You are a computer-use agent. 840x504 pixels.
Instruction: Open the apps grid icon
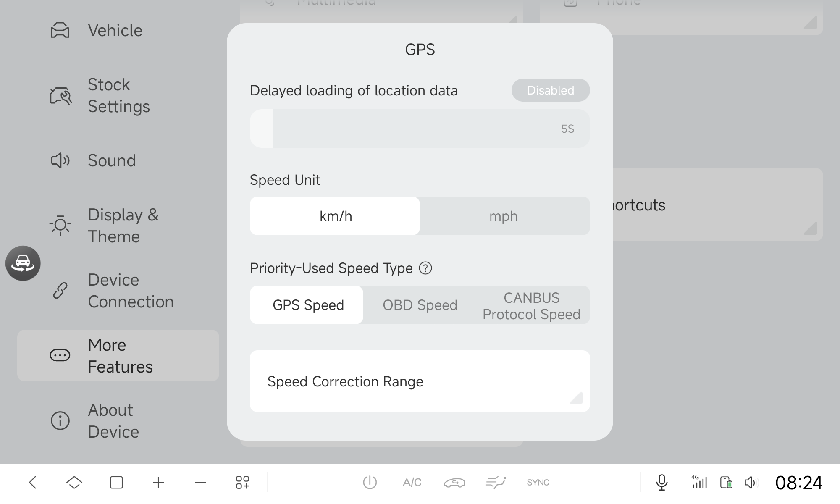pyautogui.click(x=242, y=482)
